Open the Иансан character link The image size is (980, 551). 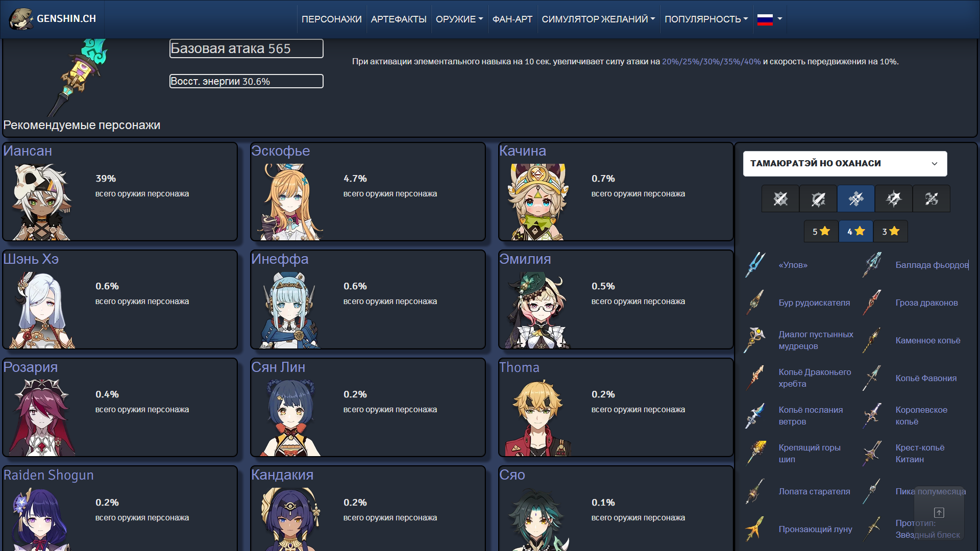[28, 151]
